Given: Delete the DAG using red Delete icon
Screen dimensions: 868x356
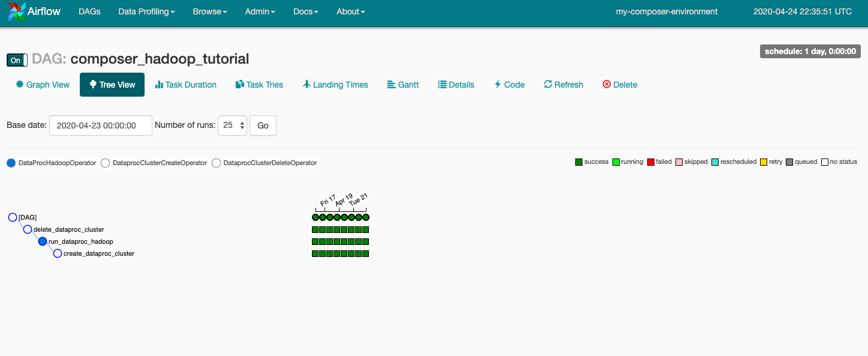Looking at the screenshot, I should coord(606,85).
